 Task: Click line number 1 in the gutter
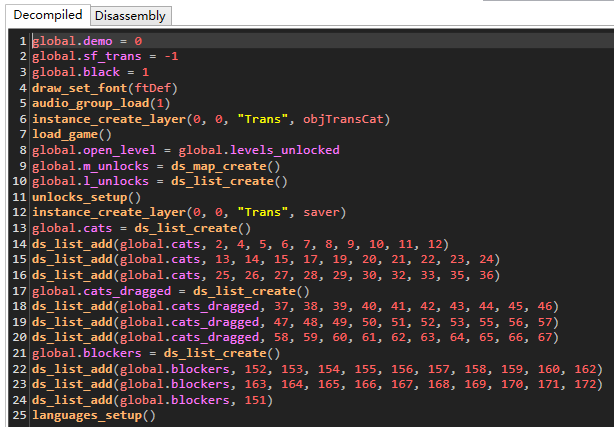(22, 41)
